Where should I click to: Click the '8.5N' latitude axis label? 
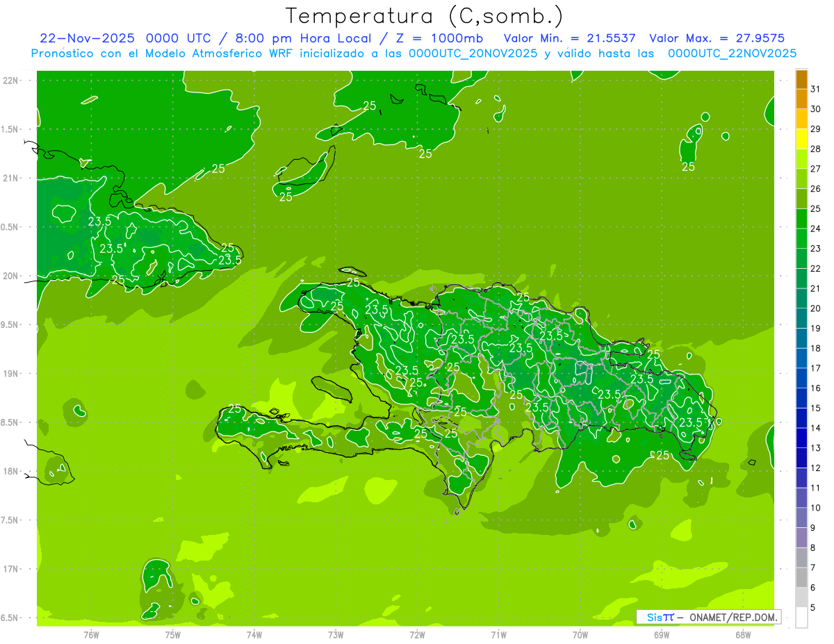10,422
